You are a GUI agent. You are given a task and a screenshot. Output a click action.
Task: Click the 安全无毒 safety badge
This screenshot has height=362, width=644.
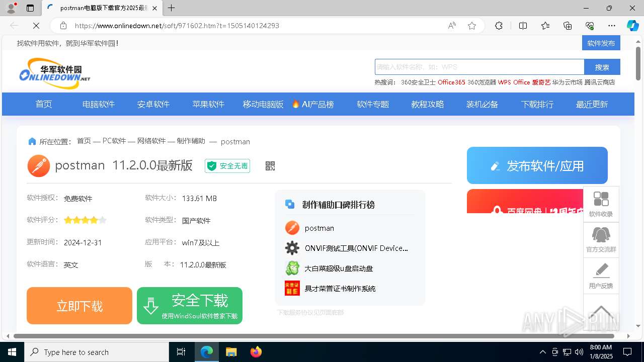pyautogui.click(x=227, y=166)
